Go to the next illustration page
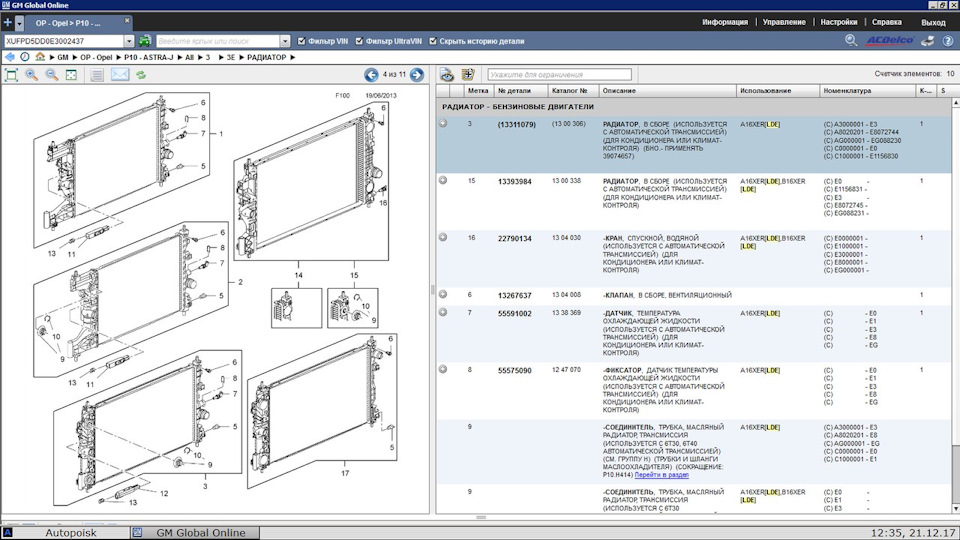960x540 pixels. 416,75
